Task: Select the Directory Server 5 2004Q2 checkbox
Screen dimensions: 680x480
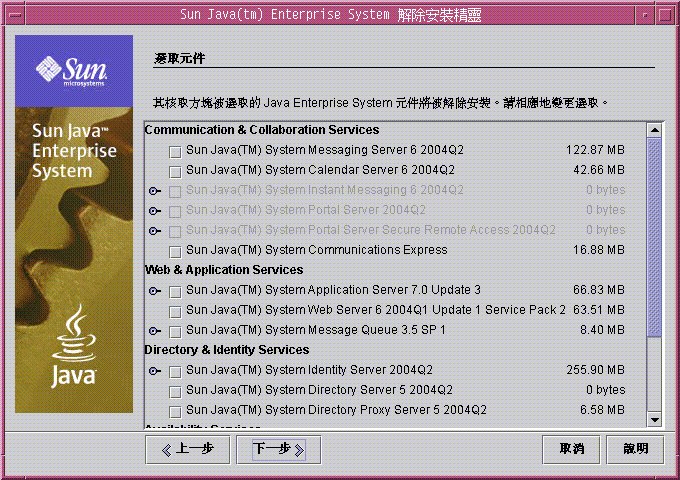Action: [175, 392]
